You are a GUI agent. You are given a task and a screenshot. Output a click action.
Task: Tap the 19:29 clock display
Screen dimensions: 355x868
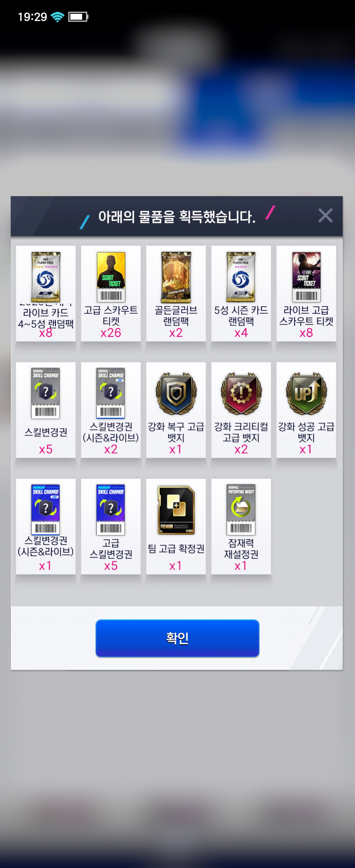coord(32,17)
